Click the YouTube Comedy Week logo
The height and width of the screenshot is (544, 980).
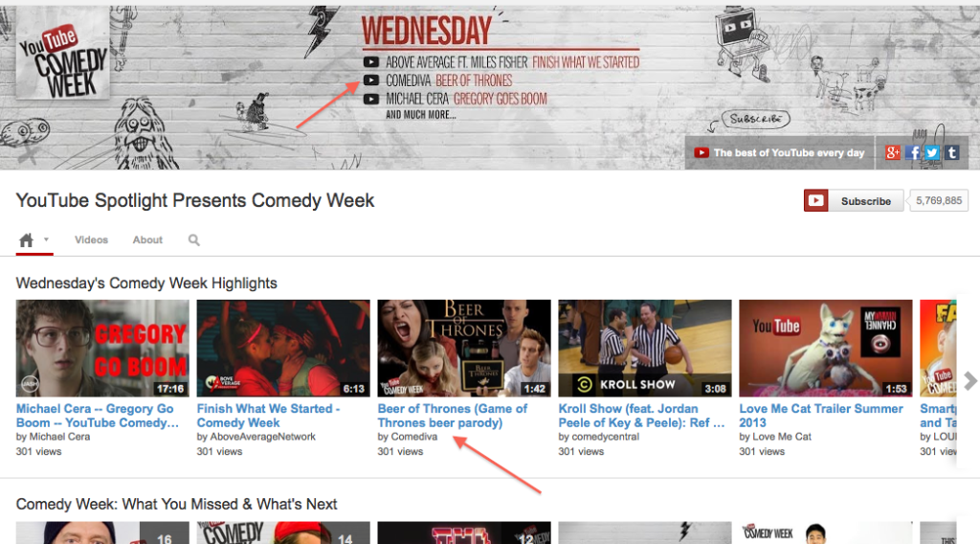coord(62,53)
